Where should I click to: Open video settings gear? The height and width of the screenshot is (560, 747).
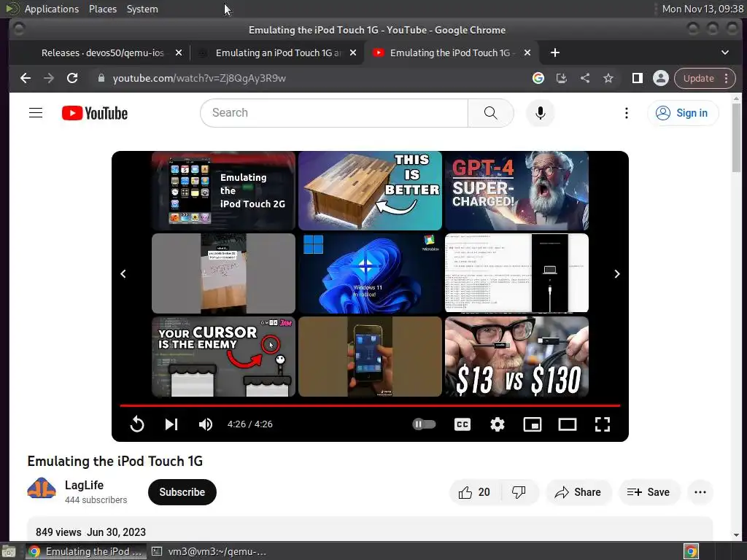click(x=498, y=424)
